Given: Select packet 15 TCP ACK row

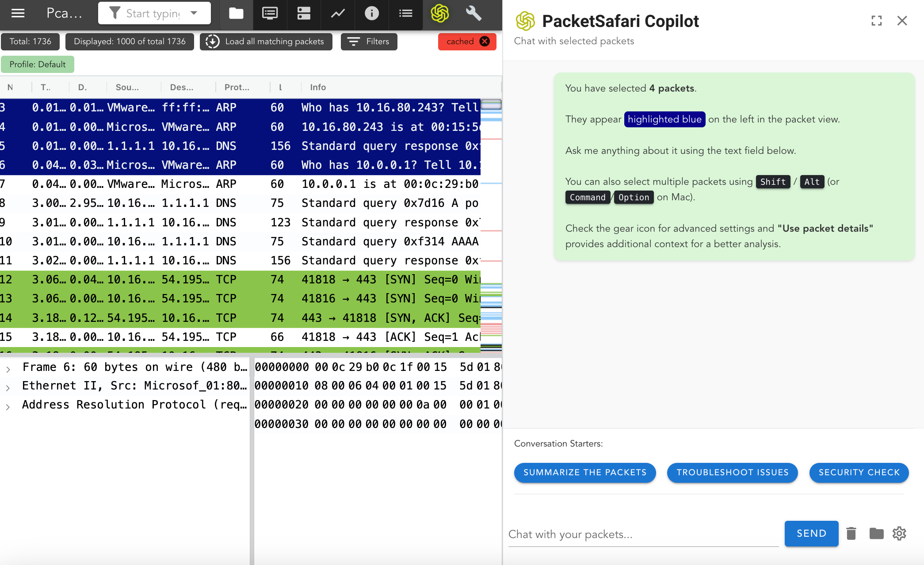Looking at the screenshot, I should click(240, 337).
